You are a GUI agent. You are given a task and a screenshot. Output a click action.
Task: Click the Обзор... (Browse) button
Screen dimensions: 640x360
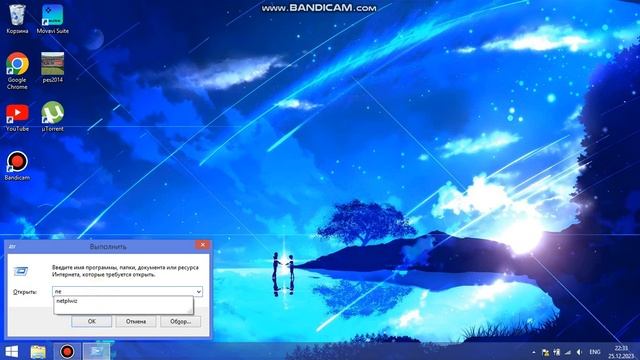[x=180, y=322]
